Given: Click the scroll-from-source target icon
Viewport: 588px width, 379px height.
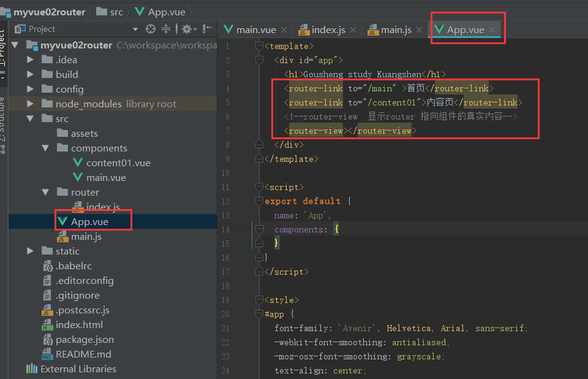Looking at the screenshot, I should 151,29.
